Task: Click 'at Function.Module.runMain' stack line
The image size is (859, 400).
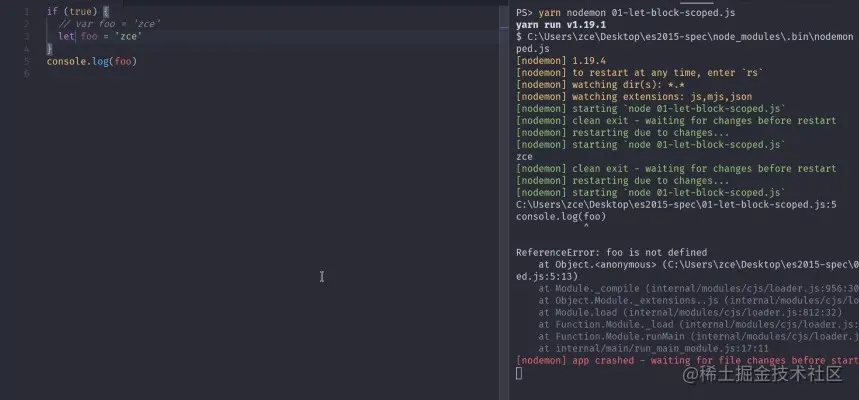Action: point(698,336)
